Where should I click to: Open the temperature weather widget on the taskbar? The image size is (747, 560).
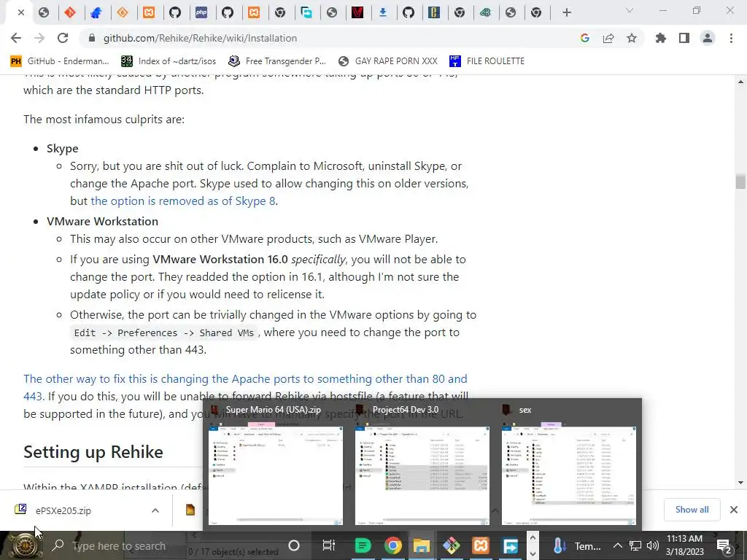(577, 545)
